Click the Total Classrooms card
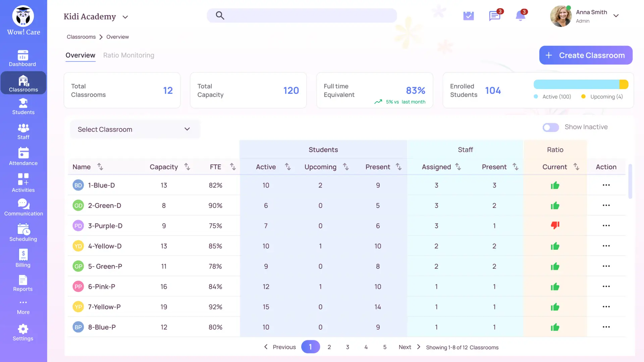The image size is (644, 362). (x=122, y=90)
